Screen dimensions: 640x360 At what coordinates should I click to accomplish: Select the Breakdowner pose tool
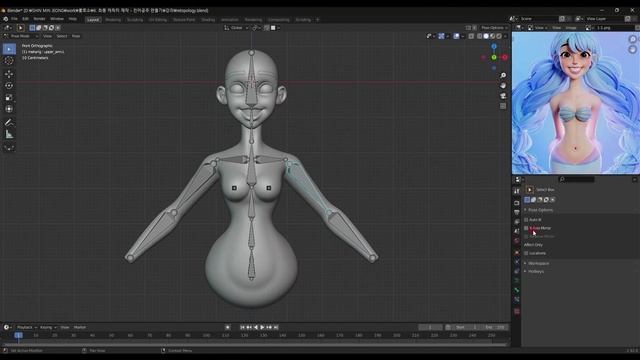click(9, 147)
